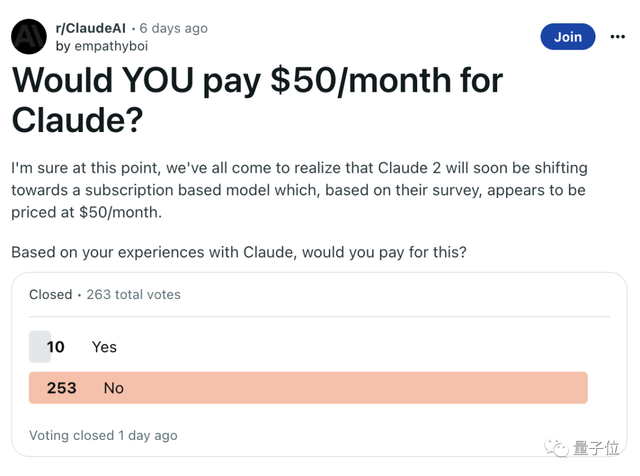
Task: Open the three-dot post options menu
Action: click(614, 37)
